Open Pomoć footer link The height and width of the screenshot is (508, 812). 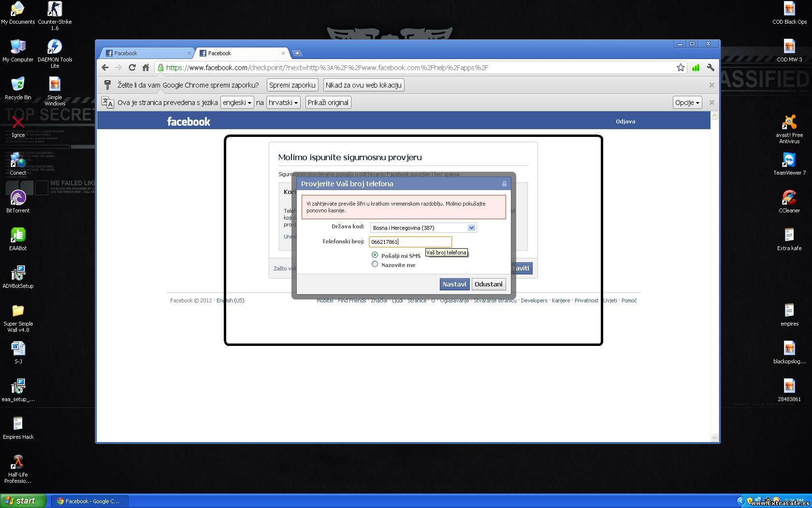click(629, 300)
